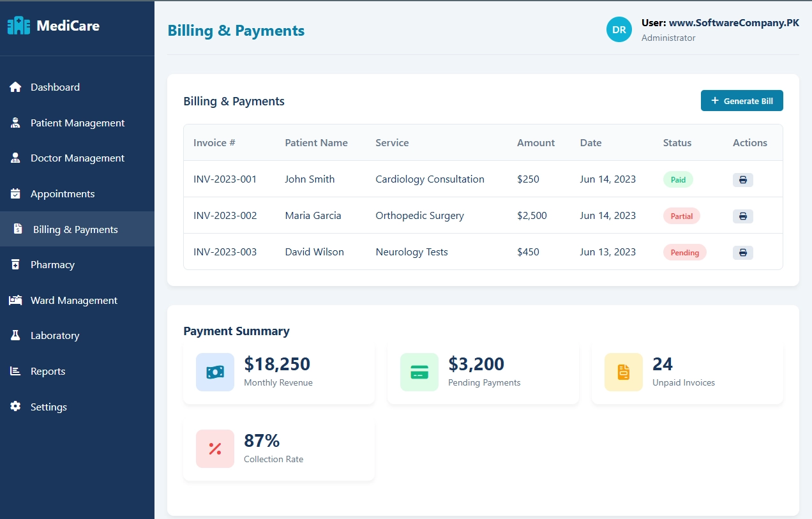Open Laboratory using the flask icon
Screen dimensions: 812x519
(15, 335)
